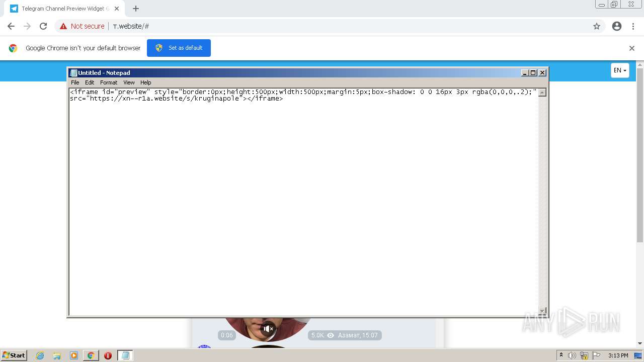Image resolution: width=644 pixels, height=362 pixels.
Task: Open Notepad File menu
Action: point(75,82)
